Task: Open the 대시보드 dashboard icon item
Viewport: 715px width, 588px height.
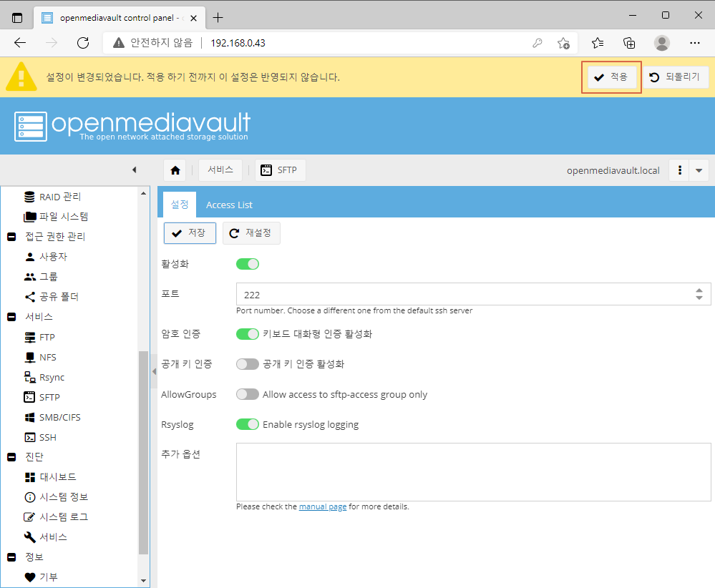Action: (x=50, y=477)
